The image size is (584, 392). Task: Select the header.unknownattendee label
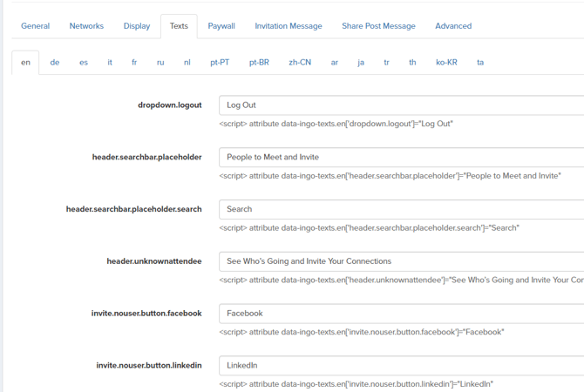coord(154,261)
